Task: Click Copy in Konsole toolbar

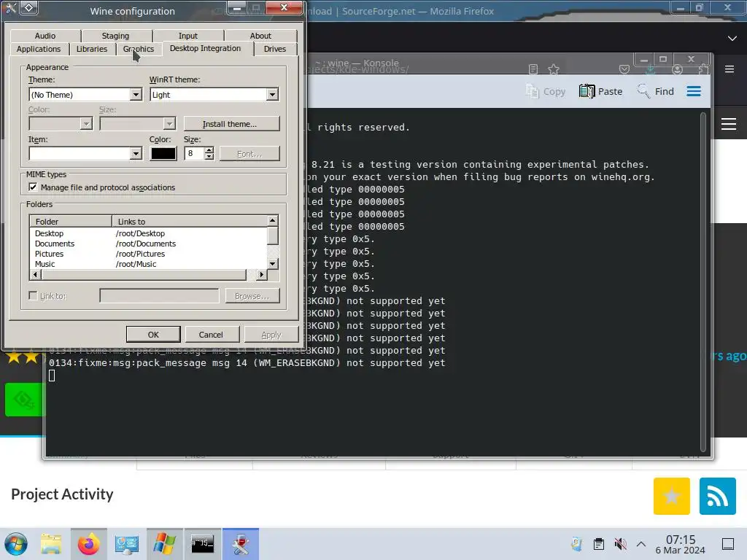Action: [x=546, y=91]
